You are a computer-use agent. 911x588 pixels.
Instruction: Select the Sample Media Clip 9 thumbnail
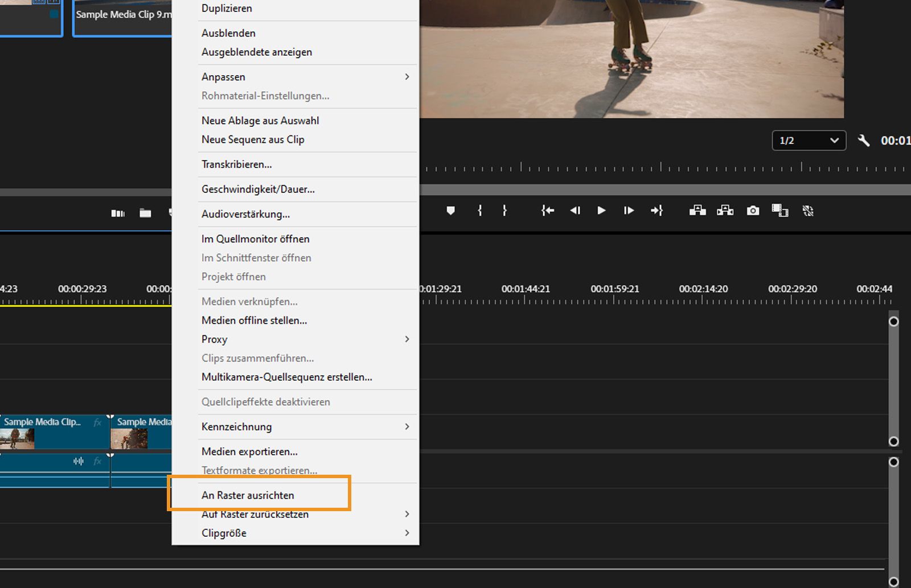tap(122, 15)
